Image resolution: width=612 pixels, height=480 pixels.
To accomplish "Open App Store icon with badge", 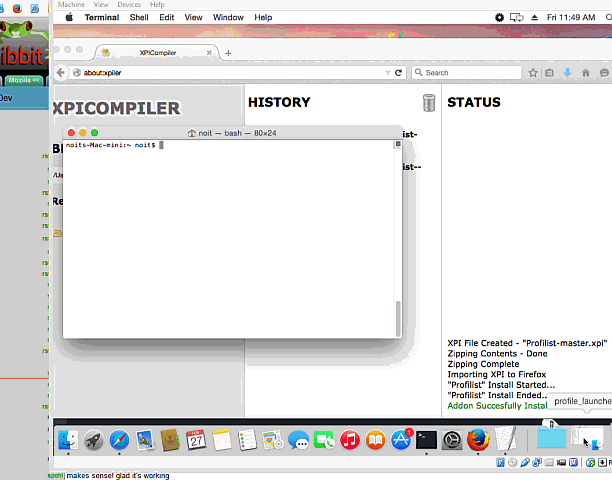I will tap(401, 440).
